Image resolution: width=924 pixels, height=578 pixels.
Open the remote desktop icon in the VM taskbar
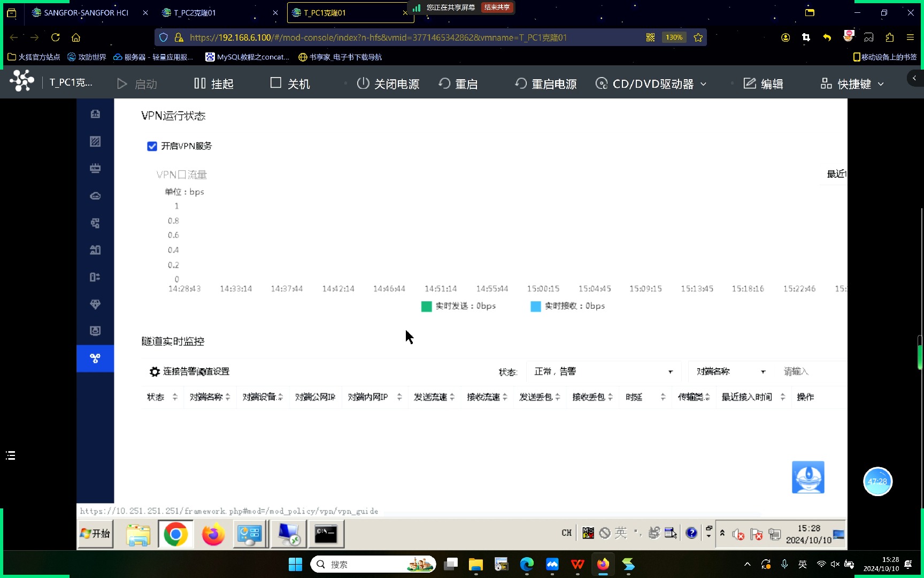click(288, 534)
